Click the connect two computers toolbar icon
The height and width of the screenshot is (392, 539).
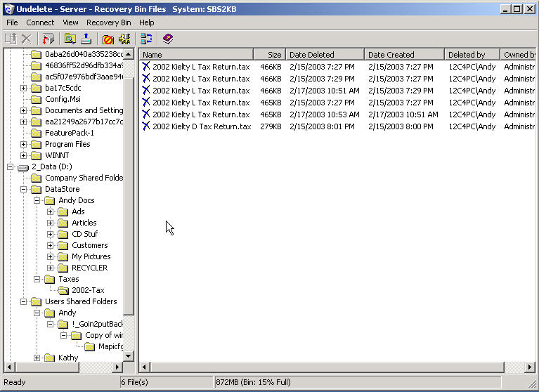(x=146, y=39)
